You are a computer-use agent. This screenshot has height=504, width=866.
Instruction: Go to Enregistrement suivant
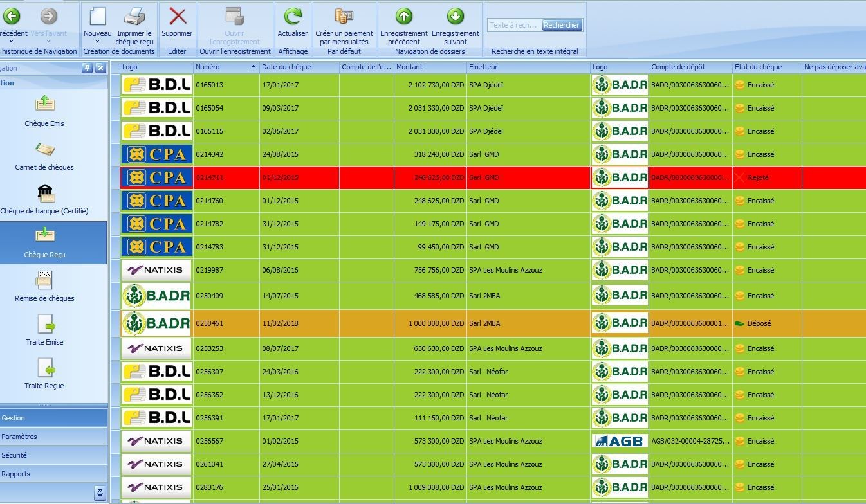(455, 26)
